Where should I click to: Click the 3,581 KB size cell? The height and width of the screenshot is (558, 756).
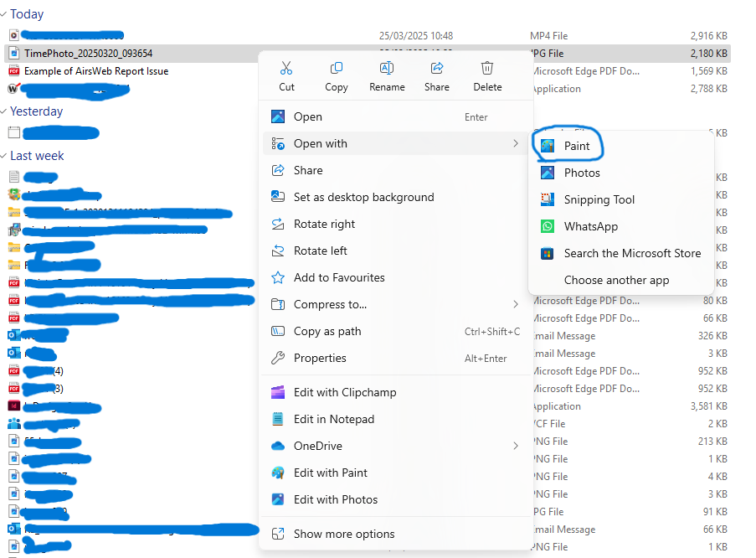709,406
